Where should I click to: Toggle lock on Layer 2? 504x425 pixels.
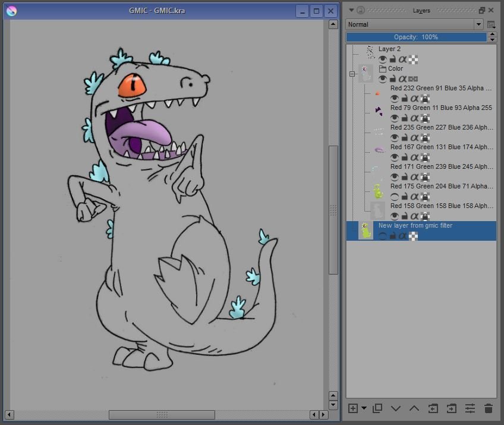393,59
